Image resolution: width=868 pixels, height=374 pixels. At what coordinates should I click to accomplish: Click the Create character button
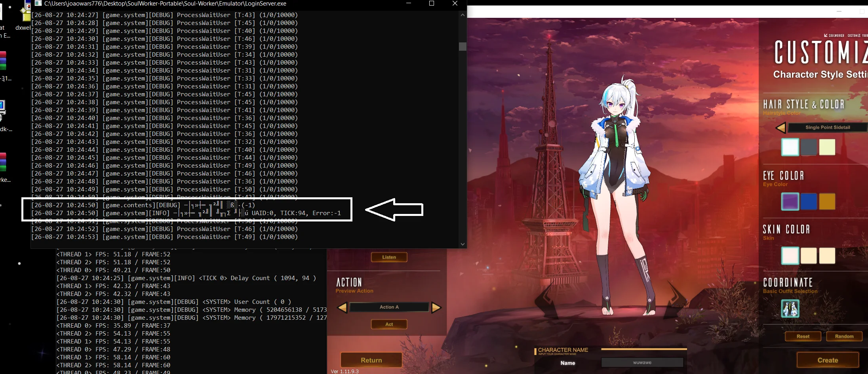pyautogui.click(x=828, y=360)
